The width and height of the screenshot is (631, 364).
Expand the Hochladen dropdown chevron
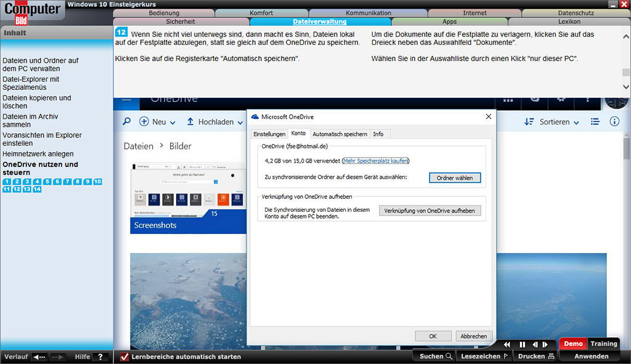tap(240, 123)
